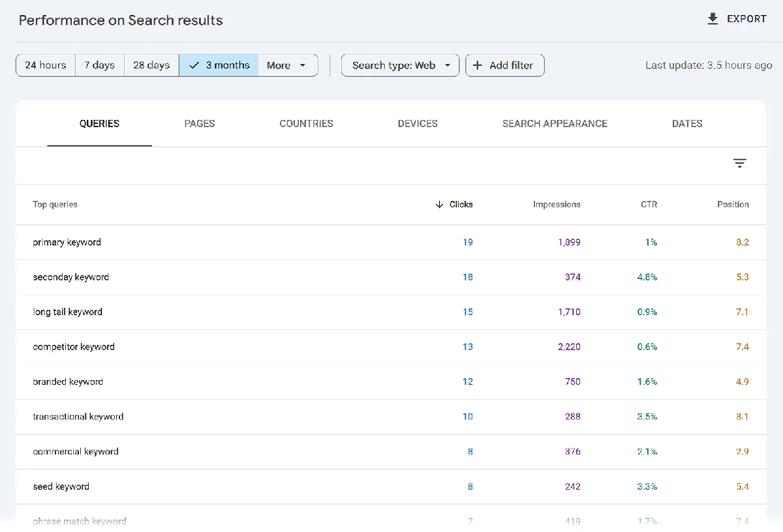Click the 4.8% CTR value
The height and width of the screenshot is (532, 783).
pyautogui.click(x=647, y=277)
